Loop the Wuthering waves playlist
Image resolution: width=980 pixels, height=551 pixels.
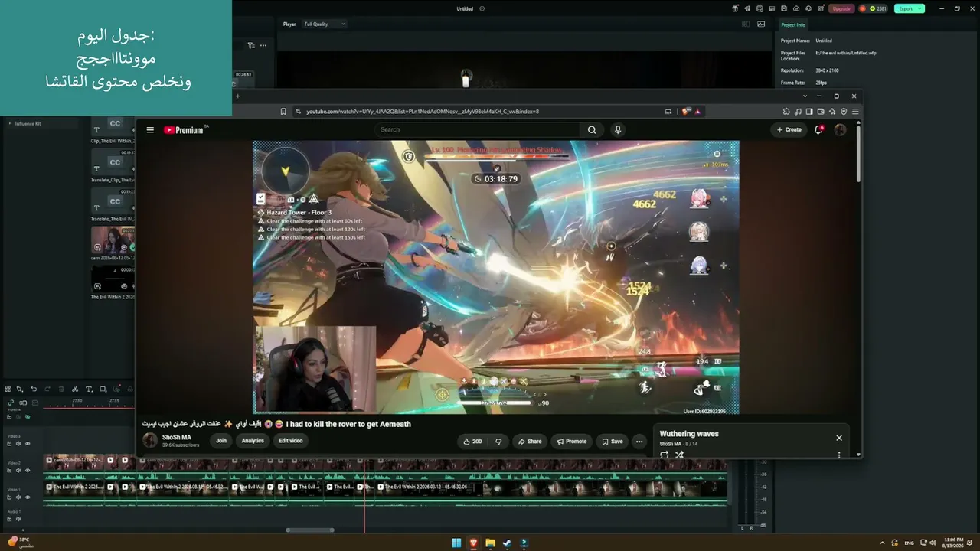coord(664,455)
